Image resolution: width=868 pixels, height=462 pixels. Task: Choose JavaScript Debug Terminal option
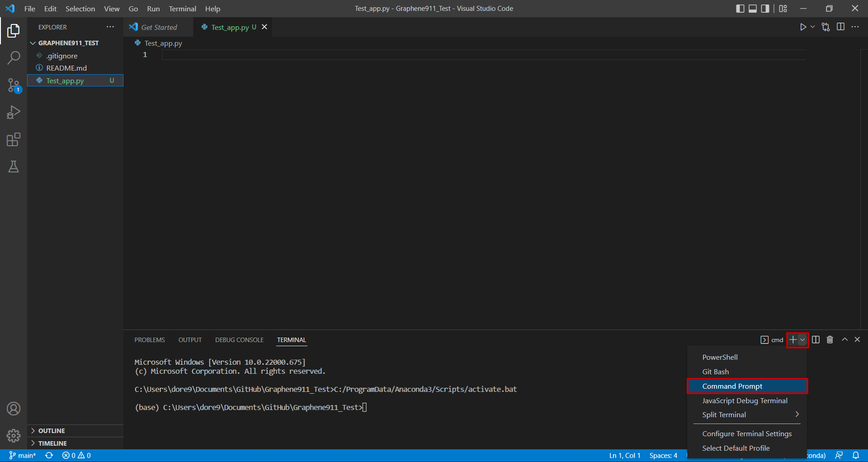747,400
